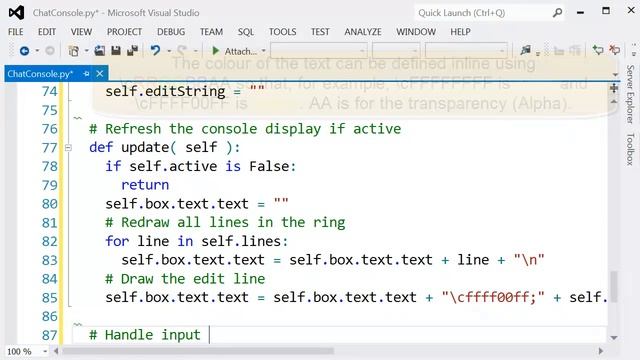640x360 pixels.
Task: Click the comment "# Draw the edit line"
Action: (x=185, y=279)
